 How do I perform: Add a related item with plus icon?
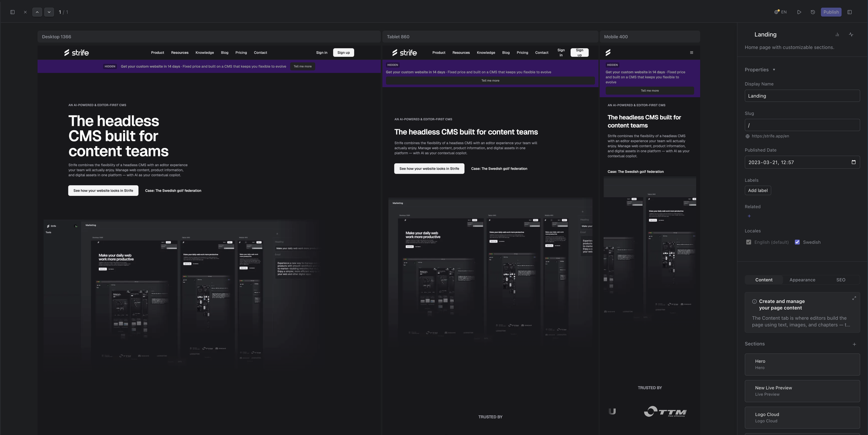point(749,216)
